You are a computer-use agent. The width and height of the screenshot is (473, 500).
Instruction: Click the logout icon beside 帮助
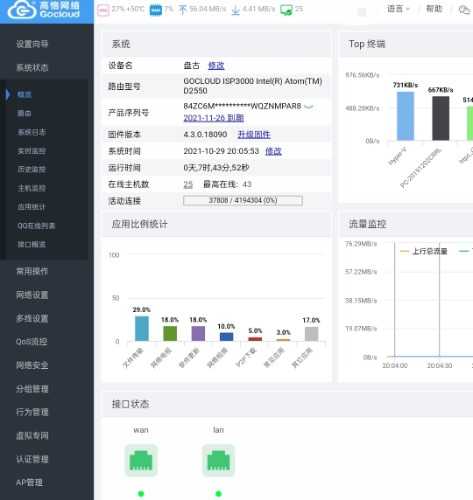click(464, 9)
